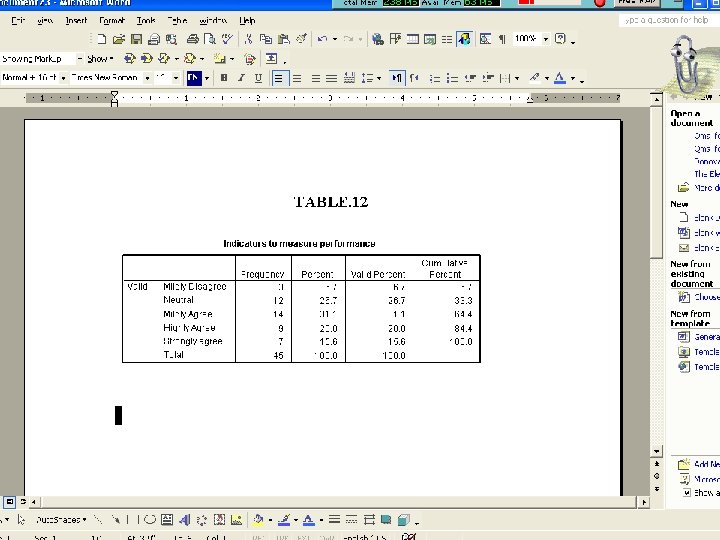The width and height of the screenshot is (720, 540).
Task: Open the View menu
Action: 45,20
